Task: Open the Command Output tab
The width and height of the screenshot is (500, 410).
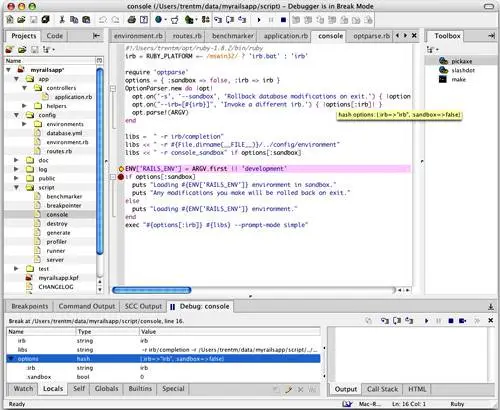Action: pos(87,306)
